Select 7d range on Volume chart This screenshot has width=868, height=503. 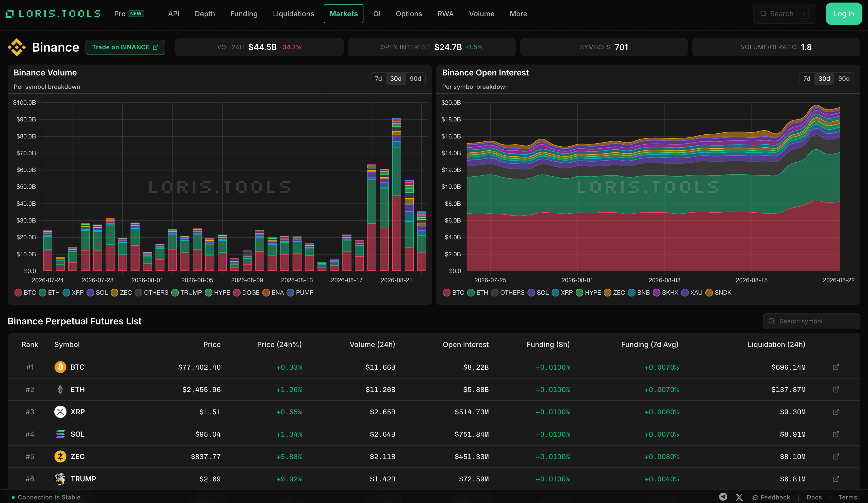coord(378,78)
